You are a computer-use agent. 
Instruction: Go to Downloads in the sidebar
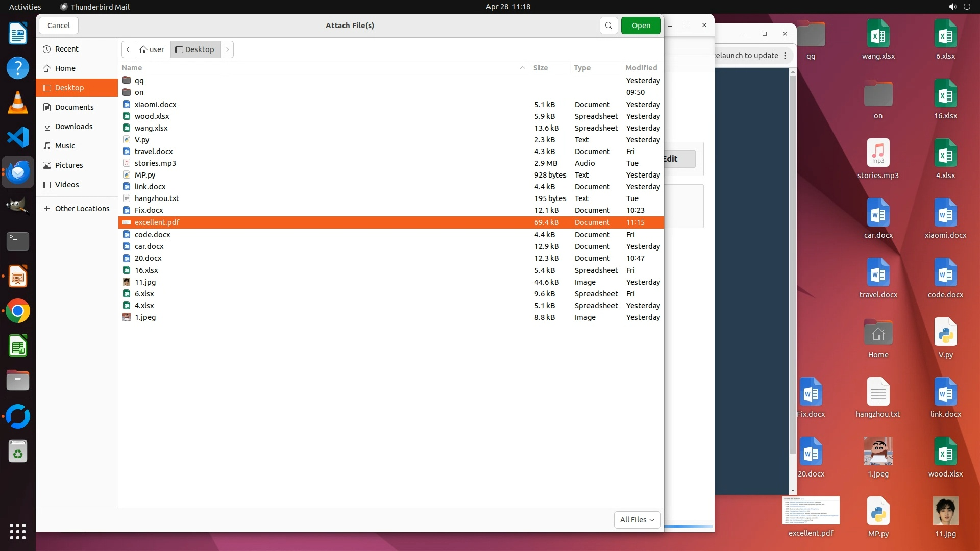click(x=73, y=127)
